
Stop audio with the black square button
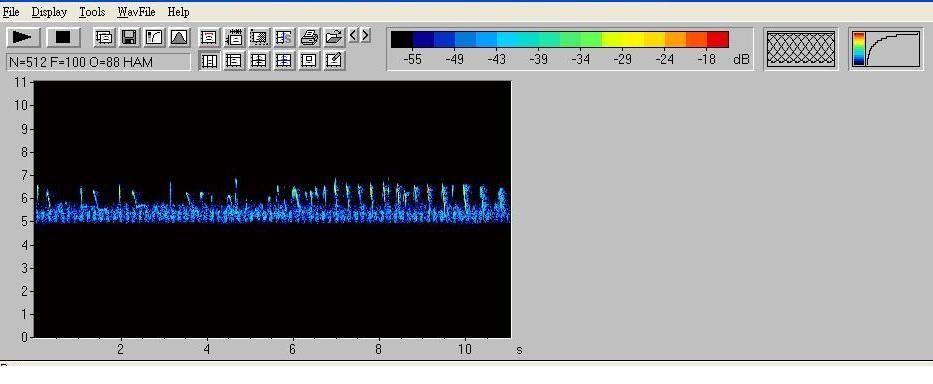pyautogui.click(x=63, y=38)
